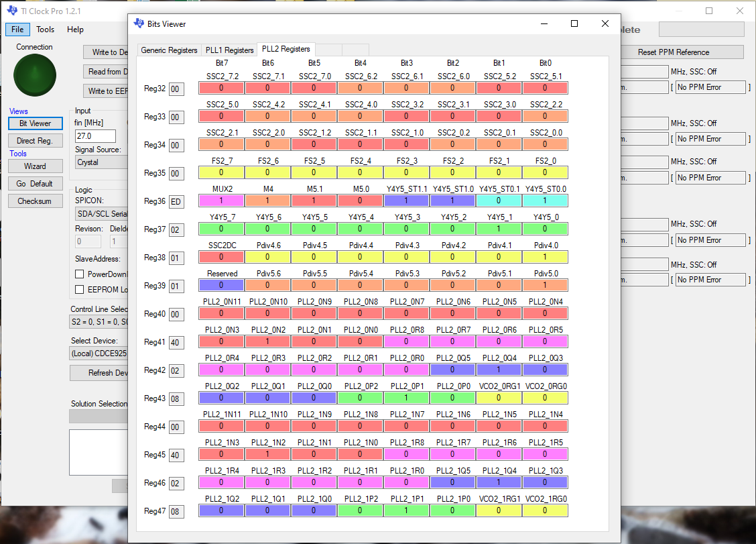Image resolution: width=756 pixels, height=544 pixels.
Task: Switch to the PLL1 Registers tab
Action: [229, 50]
